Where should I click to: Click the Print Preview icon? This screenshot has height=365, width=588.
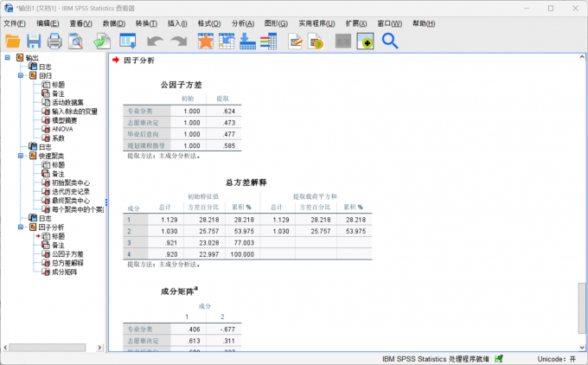click(x=76, y=41)
